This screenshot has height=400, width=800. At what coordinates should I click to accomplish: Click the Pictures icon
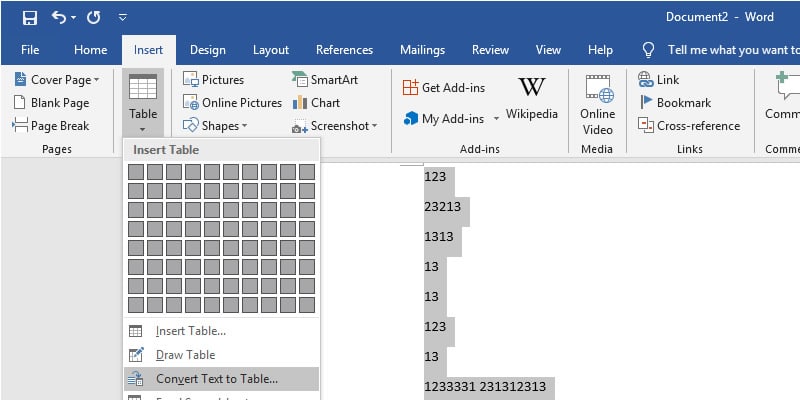[191, 80]
